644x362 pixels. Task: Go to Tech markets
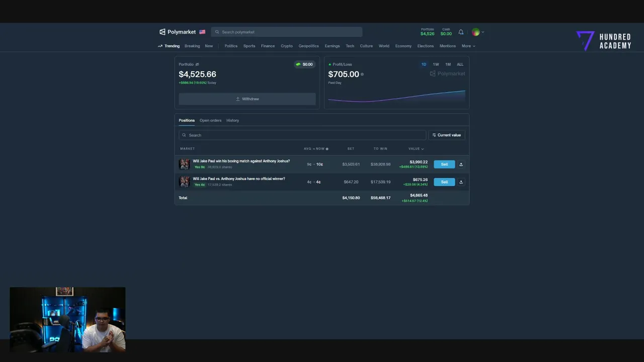[350, 46]
